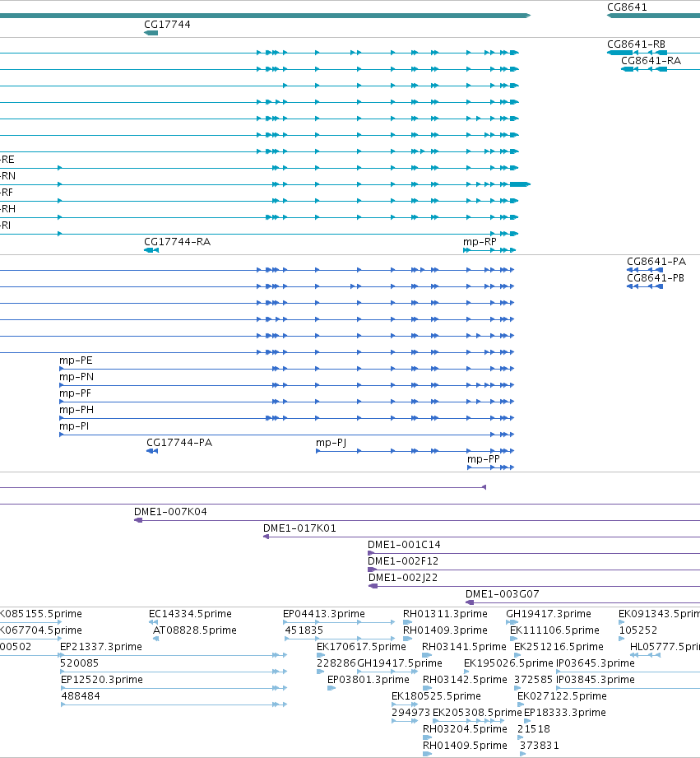The image size is (700, 758).
Task: Click the 105252 feature label
Action: click(638, 630)
